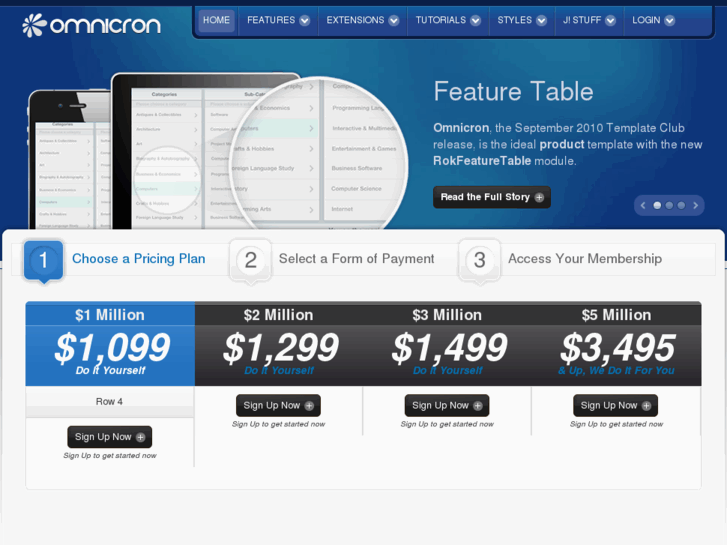Click plus icon on $2 Million Sign Up
Screen dimensions: 727x545
(309, 406)
